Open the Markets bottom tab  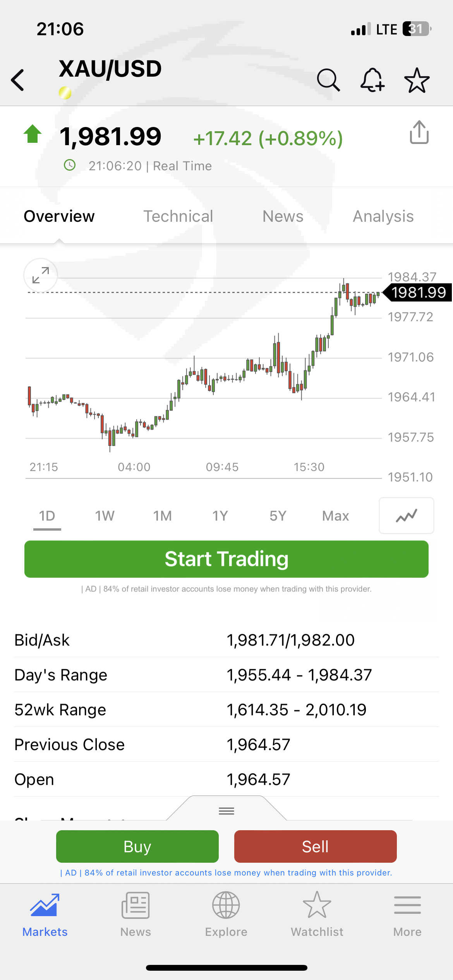(x=45, y=914)
